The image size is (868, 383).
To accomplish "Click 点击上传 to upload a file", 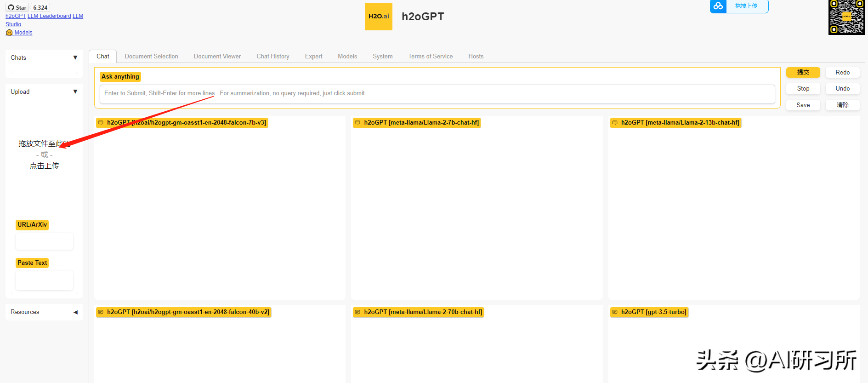I will (x=45, y=166).
